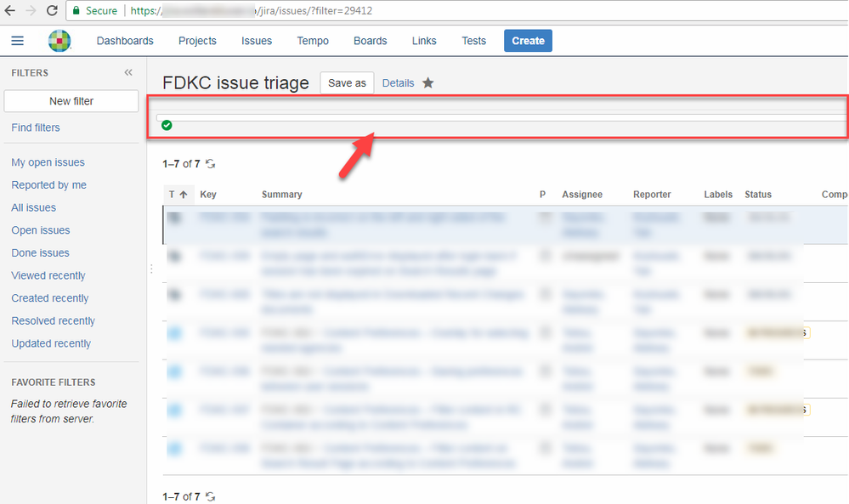Select Created recently filter
Image resolution: width=849 pixels, height=504 pixels.
(x=50, y=298)
